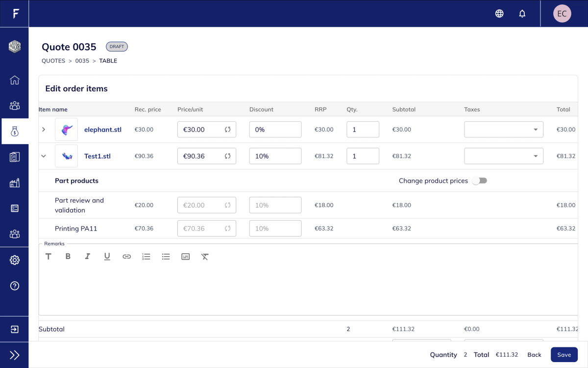Go to QUOTES breadcrumb
Viewport: 588px width, 368px height.
click(x=53, y=61)
